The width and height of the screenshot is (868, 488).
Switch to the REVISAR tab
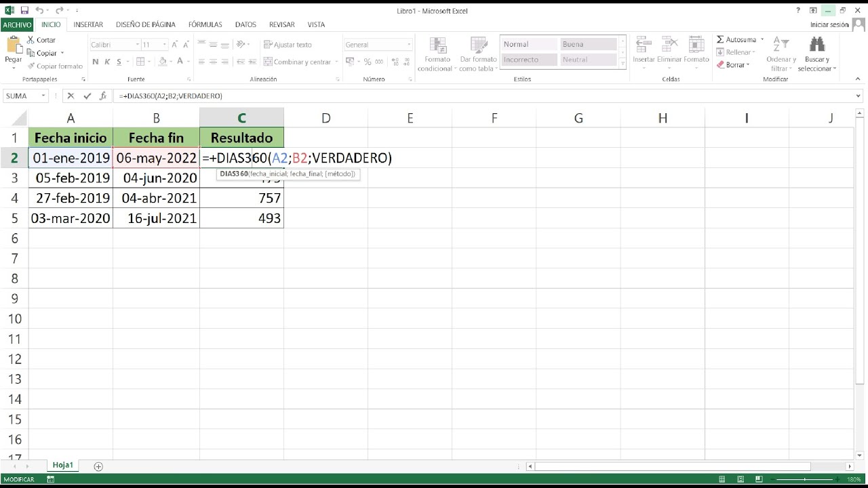(282, 24)
